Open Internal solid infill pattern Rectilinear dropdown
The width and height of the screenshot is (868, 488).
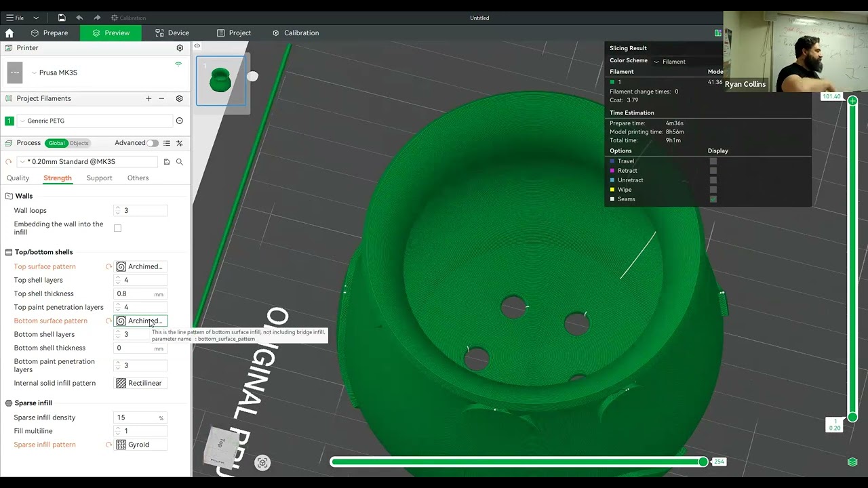click(x=140, y=383)
